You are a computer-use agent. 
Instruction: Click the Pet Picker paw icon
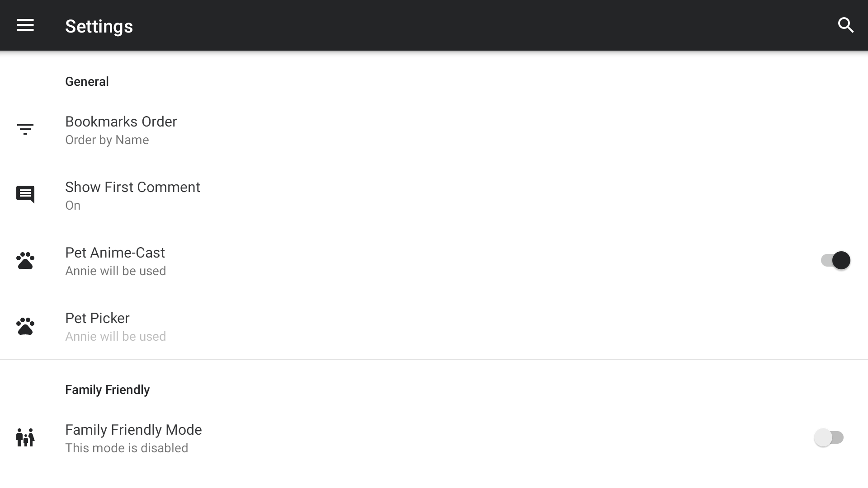[x=25, y=326]
